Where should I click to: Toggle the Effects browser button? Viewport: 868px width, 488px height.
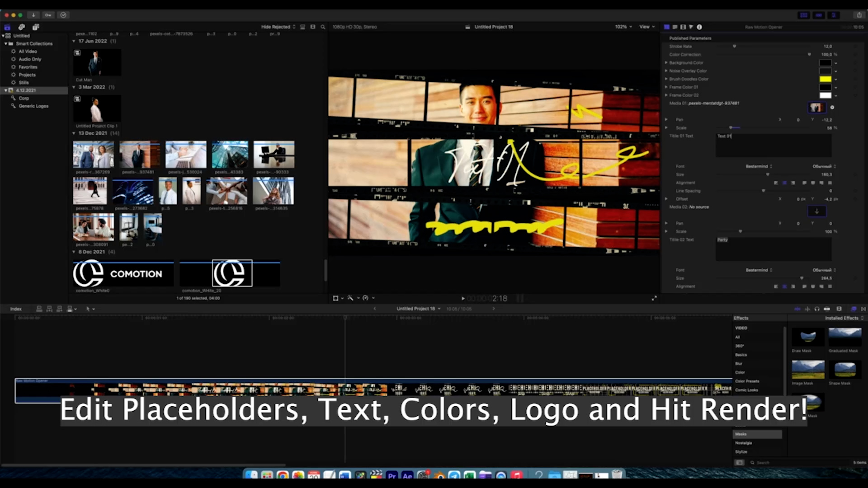[854, 309]
